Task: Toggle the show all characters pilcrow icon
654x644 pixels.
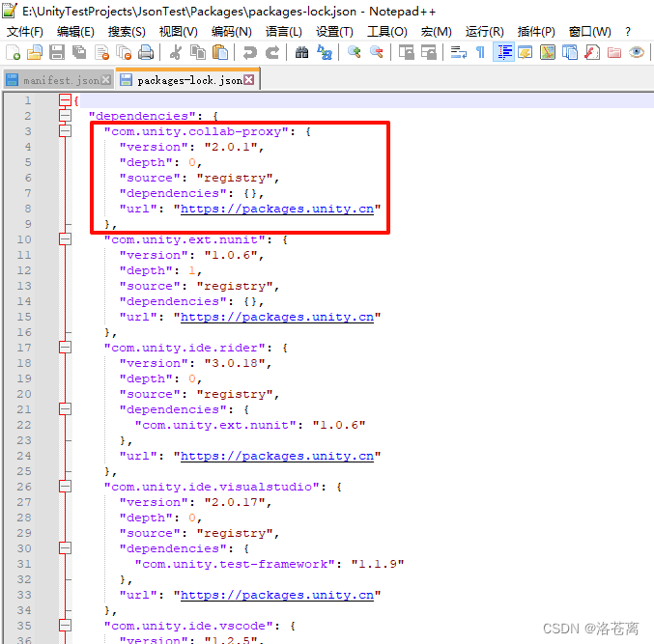Action: point(480,52)
